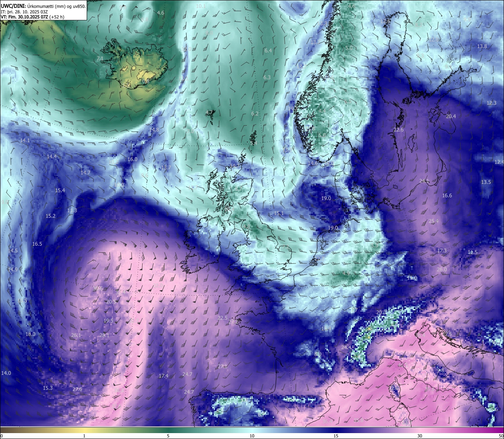Click the '14.9' value on the map

[x=13, y=269]
